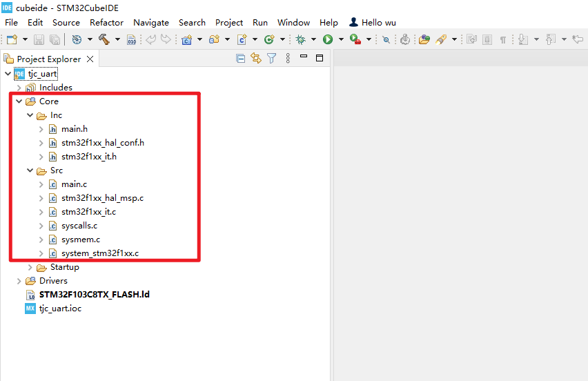Click the Project Explorer filter funnel icon
The height and width of the screenshot is (381, 588).
(272, 59)
